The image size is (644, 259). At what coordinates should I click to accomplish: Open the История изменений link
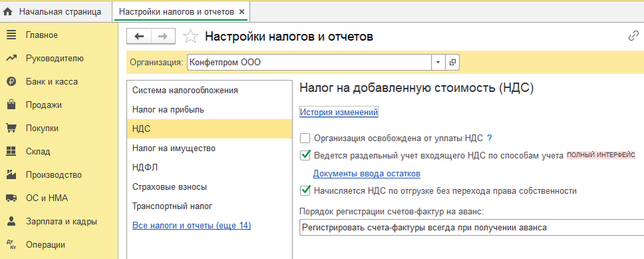[339, 112]
